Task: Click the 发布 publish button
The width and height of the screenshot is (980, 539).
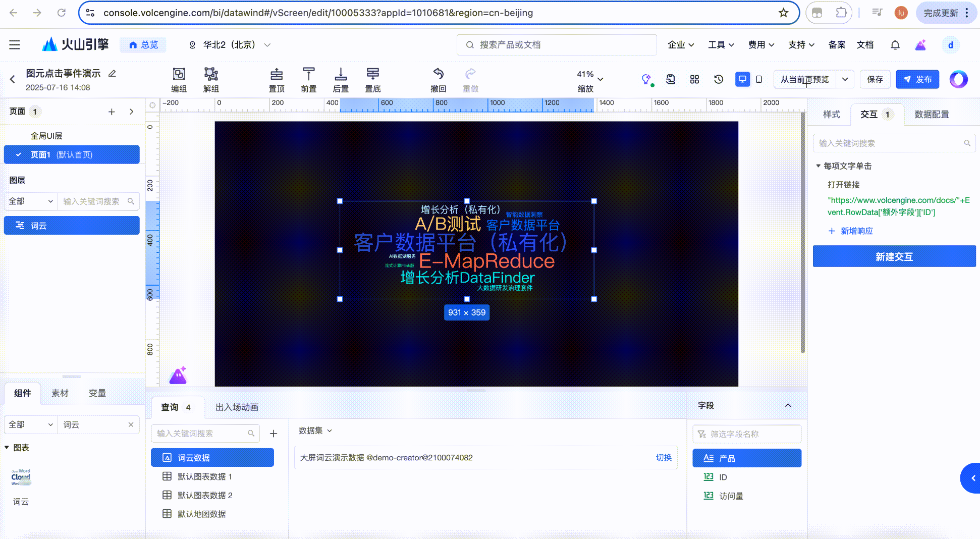Action: (917, 79)
